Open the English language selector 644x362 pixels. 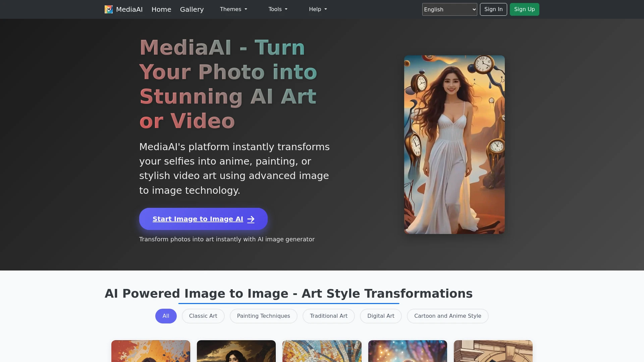449,9
